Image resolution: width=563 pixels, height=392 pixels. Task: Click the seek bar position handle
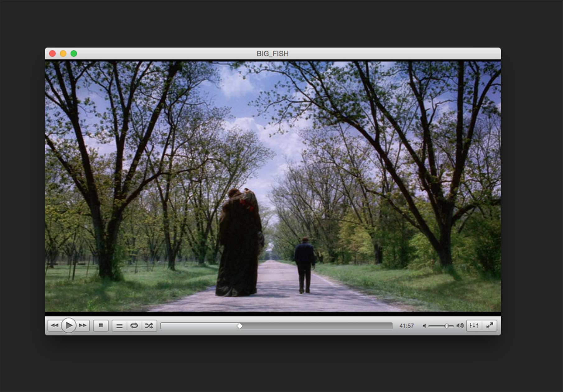(x=240, y=326)
